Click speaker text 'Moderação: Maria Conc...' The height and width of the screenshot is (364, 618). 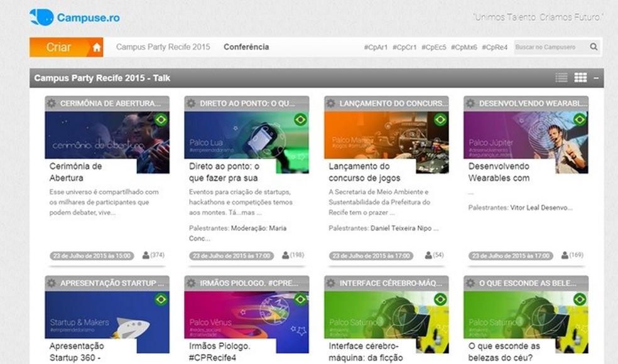237,233
